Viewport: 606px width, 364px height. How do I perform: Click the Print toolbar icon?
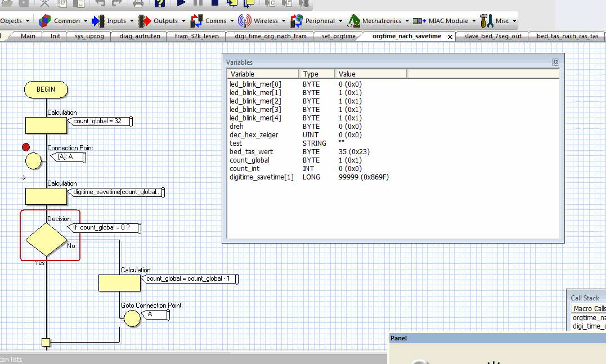[138, 3]
